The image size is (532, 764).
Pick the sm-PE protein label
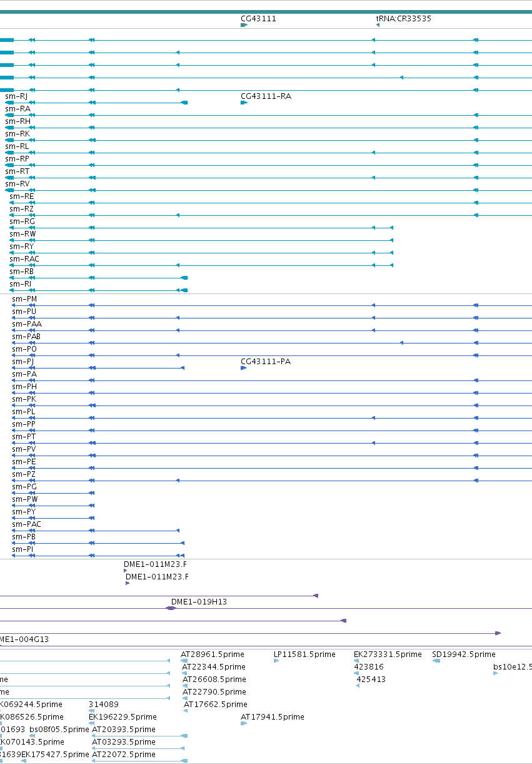coord(24,462)
